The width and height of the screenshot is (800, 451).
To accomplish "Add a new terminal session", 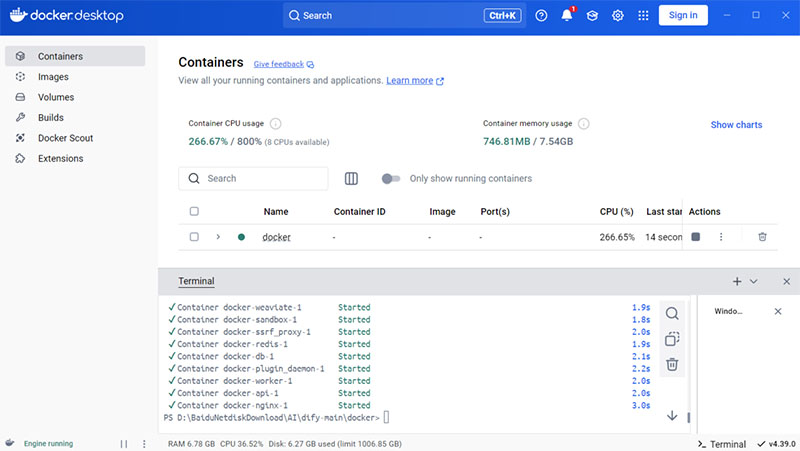I will (737, 282).
